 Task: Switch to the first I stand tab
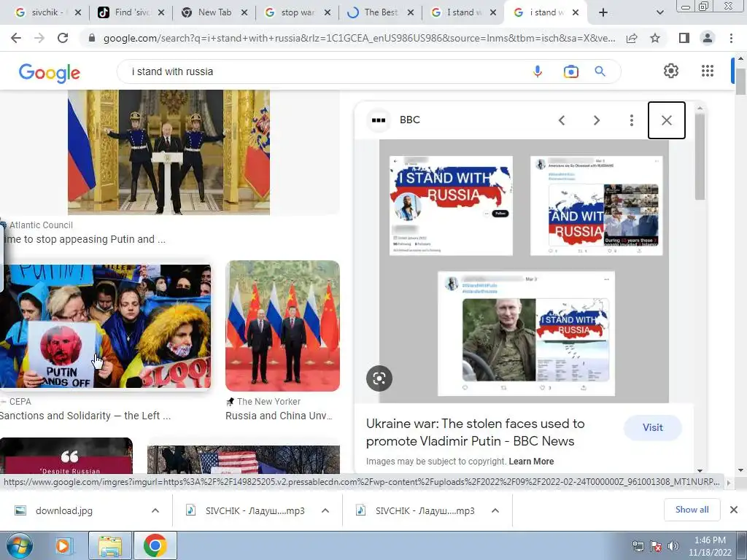pos(462,12)
